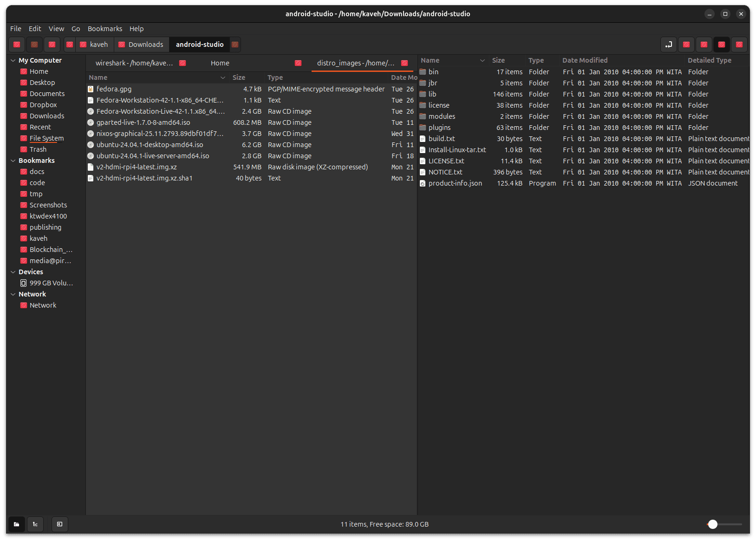Sort the left pane by Size
756x541 pixels.
coord(247,77)
